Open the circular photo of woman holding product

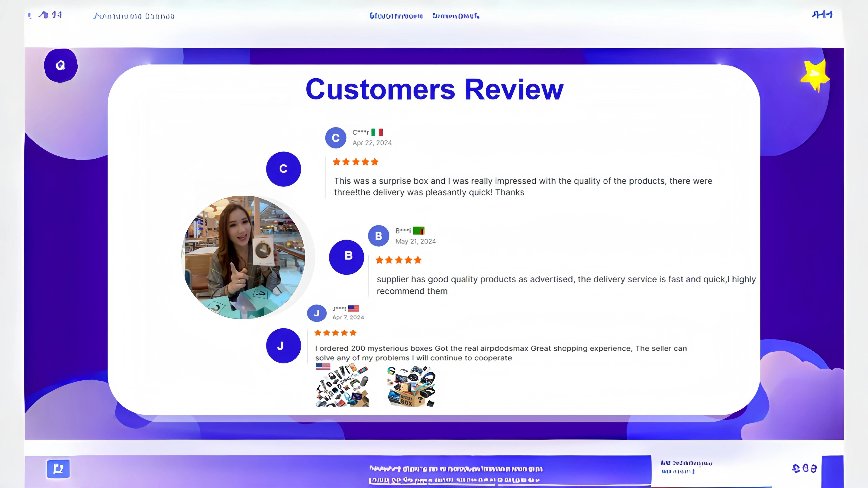[x=244, y=257]
